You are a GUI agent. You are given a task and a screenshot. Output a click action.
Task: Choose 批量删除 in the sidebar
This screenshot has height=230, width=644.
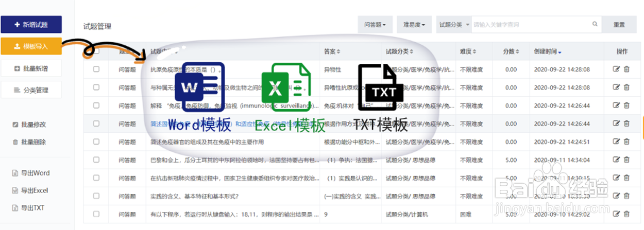(x=30, y=142)
